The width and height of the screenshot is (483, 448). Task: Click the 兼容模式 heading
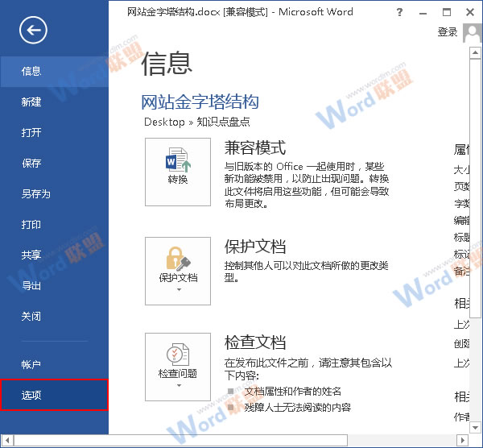[x=255, y=147]
